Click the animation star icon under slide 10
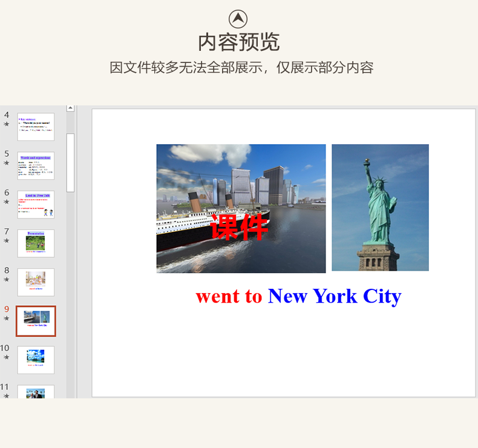Screen dimensions: 478x448 point(7,357)
